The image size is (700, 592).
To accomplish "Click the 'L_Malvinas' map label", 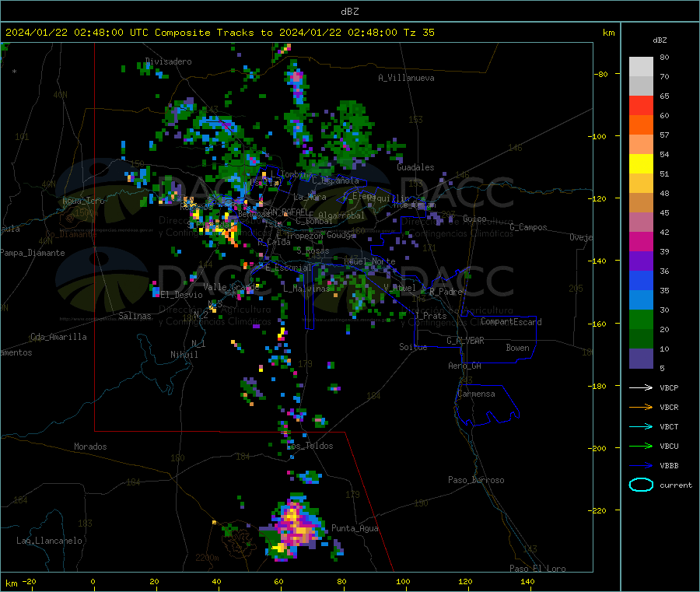I will click(306, 289).
